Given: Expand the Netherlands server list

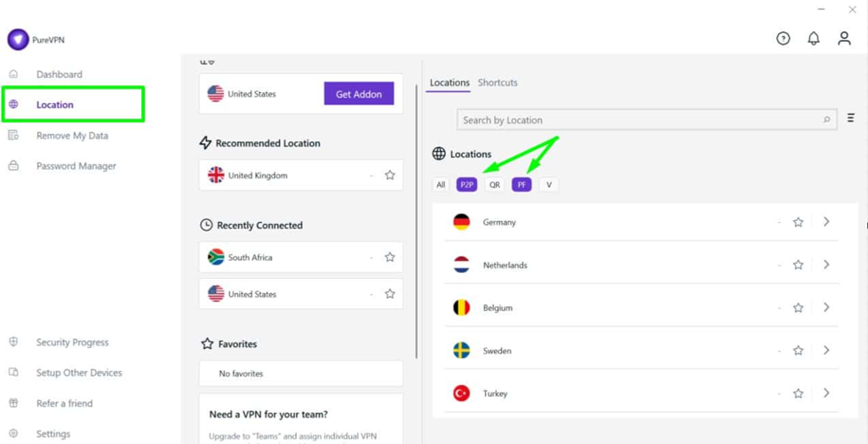Looking at the screenshot, I should point(826,265).
